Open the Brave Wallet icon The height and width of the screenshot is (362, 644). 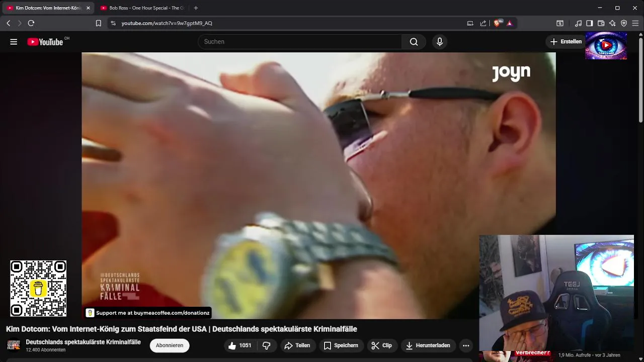point(601,23)
